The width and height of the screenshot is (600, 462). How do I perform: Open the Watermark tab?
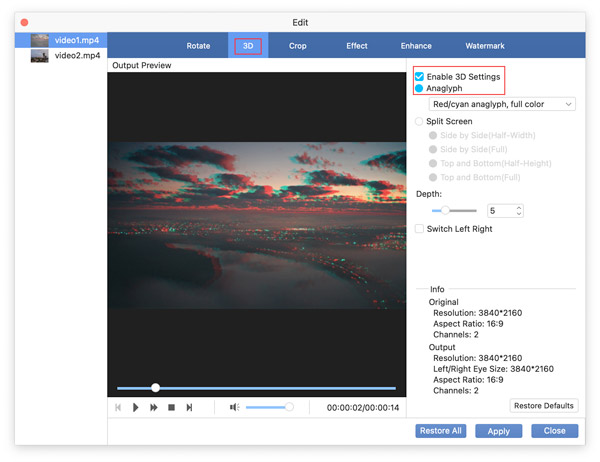(484, 46)
